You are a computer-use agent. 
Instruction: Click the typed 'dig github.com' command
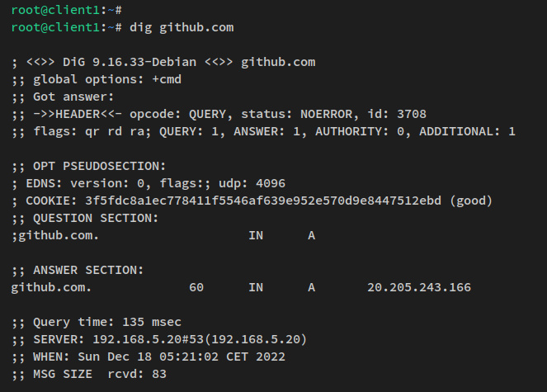[182, 27]
